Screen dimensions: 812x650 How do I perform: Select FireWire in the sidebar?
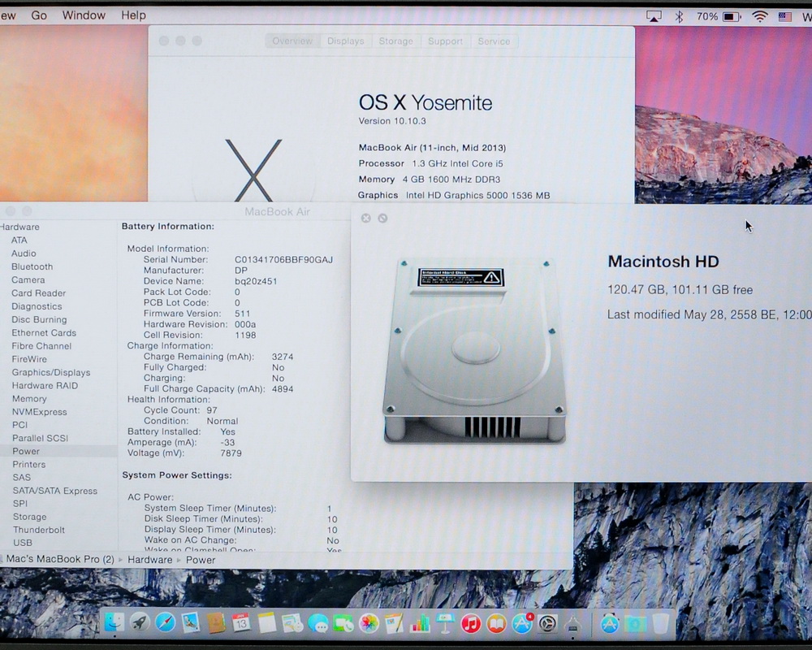tap(29, 359)
